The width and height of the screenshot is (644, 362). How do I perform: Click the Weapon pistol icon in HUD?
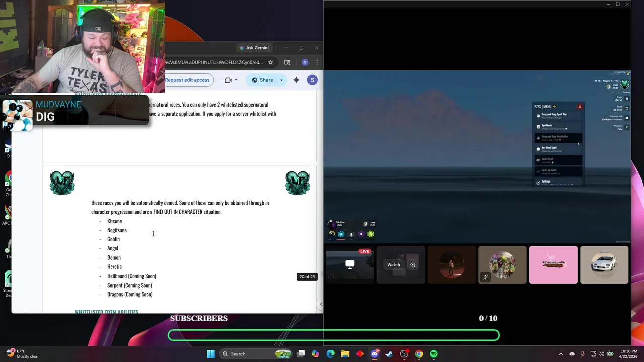click(x=627, y=127)
